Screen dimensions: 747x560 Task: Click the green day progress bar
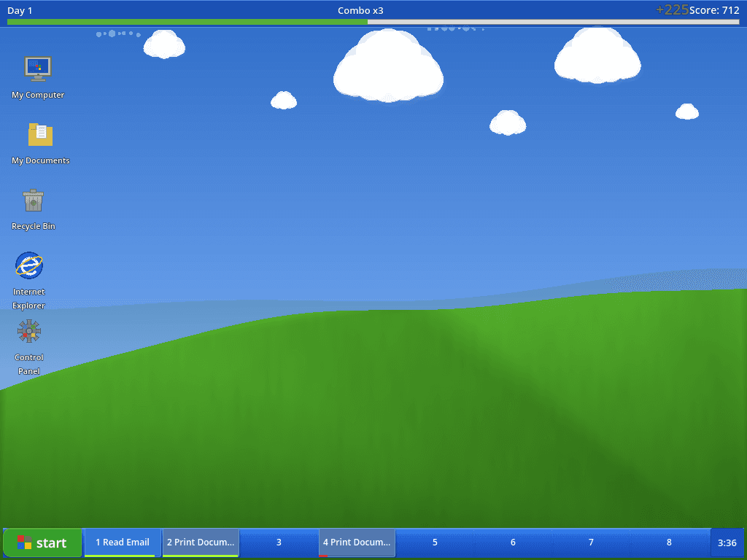click(x=187, y=22)
